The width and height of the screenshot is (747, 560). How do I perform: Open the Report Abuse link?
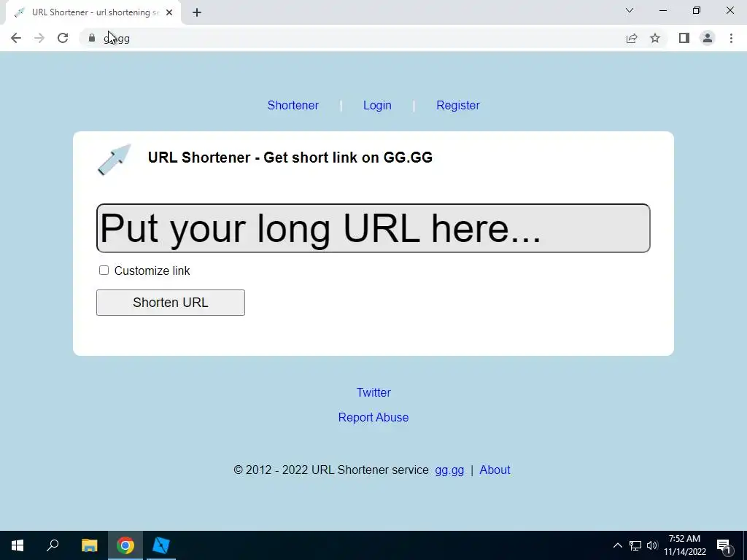[373, 417]
